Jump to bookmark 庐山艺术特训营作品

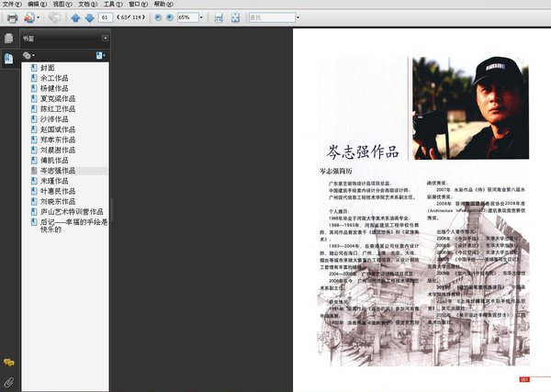71,211
